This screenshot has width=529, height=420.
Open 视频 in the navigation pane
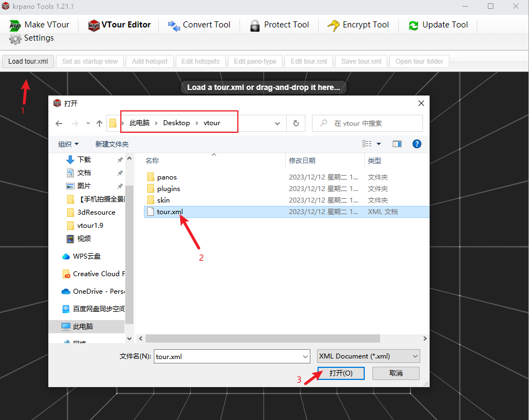84,239
